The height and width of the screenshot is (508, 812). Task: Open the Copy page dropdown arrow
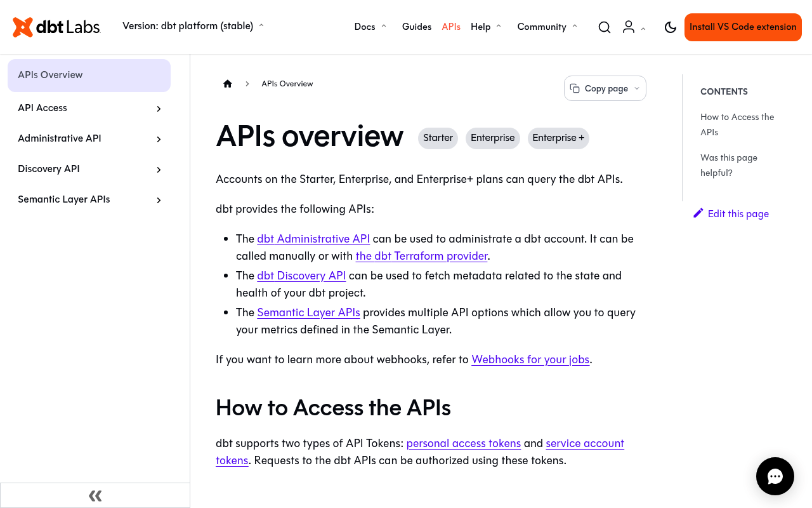tap(637, 88)
